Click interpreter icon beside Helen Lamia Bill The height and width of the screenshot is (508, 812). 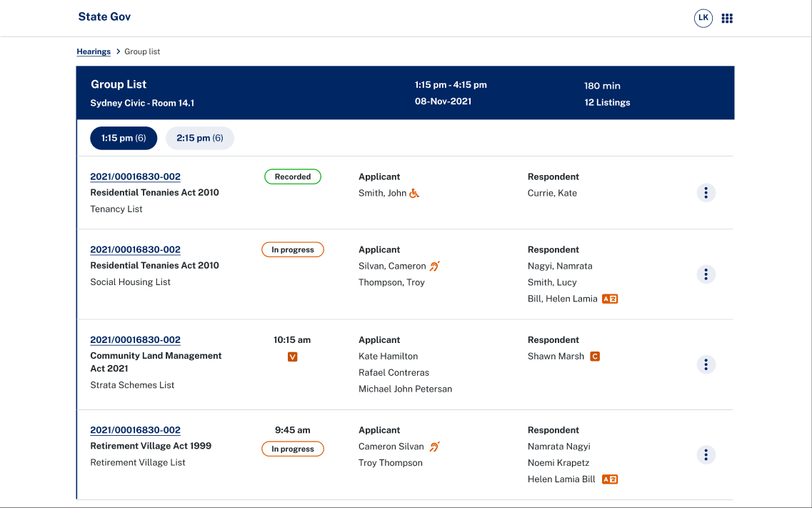pos(610,479)
